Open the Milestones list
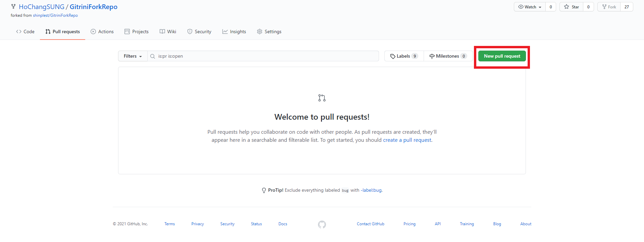 (448, 56)
